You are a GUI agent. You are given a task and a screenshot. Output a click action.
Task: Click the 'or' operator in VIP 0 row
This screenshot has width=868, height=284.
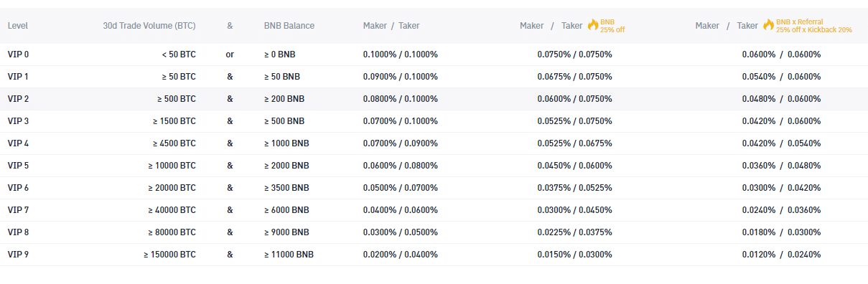pos(230,55)
